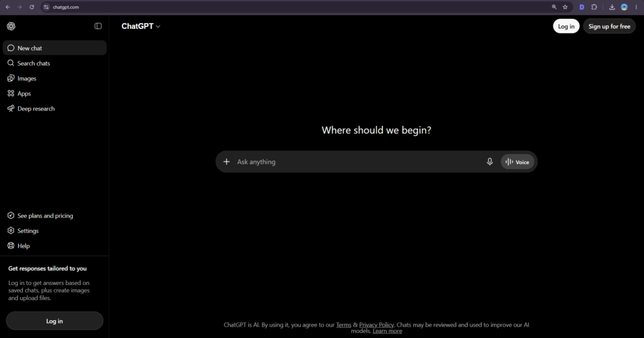Open the browser extensions puzzle icon
Screen dimensions: 644x338
pyautogui.click(x=594, y=7)
